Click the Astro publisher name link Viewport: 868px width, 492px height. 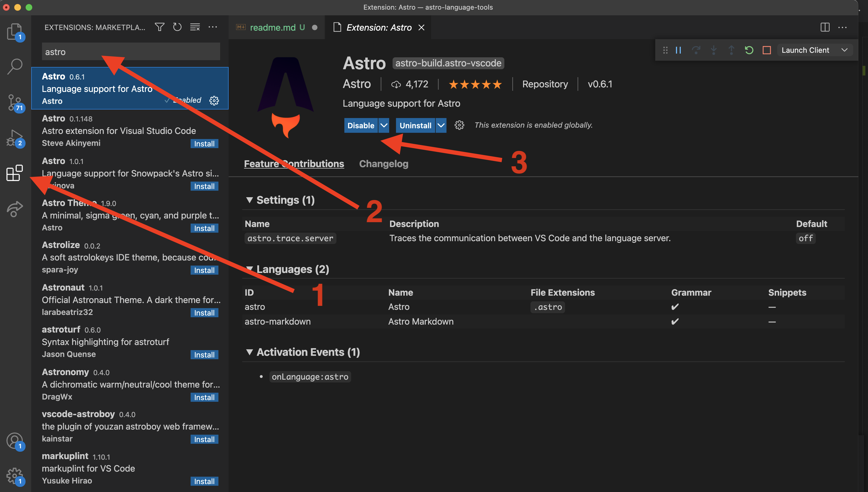coord(357,84)
